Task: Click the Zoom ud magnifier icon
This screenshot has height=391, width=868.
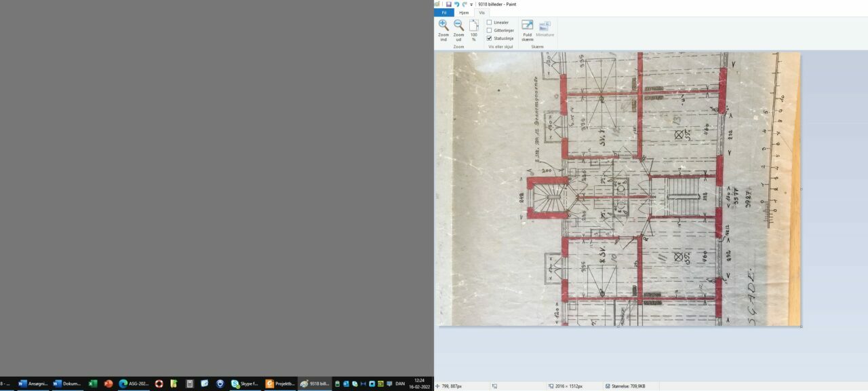Action: coord(458,26)
